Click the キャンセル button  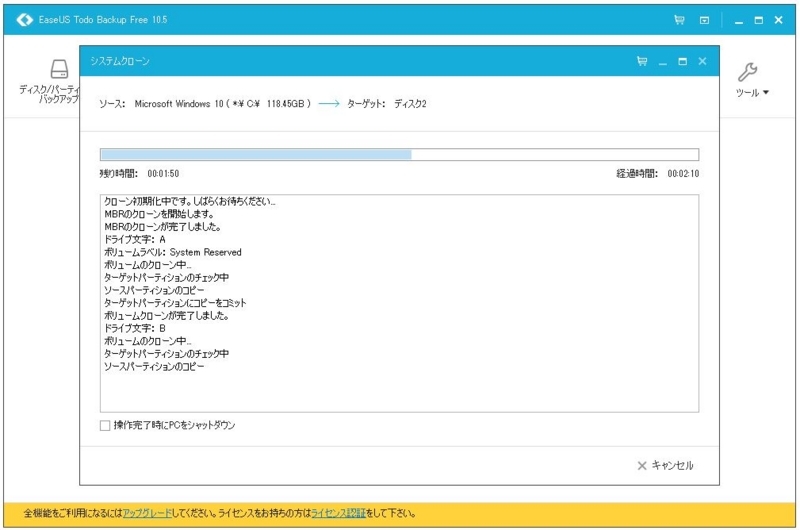pyautogui.click(x=665, y=465)
